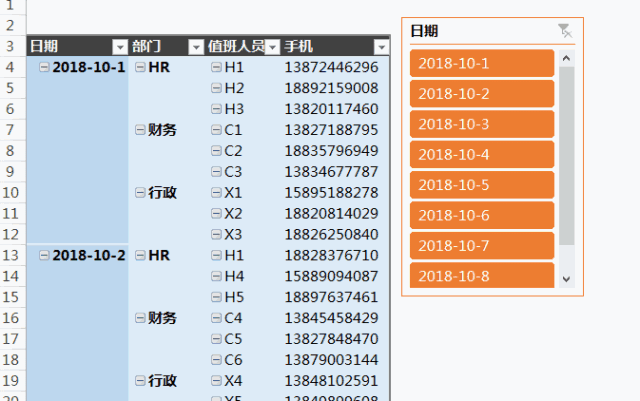This screenshot has height=401, width=640.
Task: Click phone number 18892159008
Action: (x=331, y=88)
